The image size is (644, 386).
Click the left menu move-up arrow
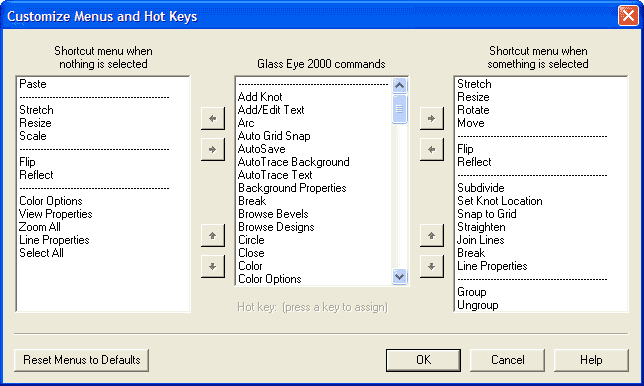coord(213,236)
